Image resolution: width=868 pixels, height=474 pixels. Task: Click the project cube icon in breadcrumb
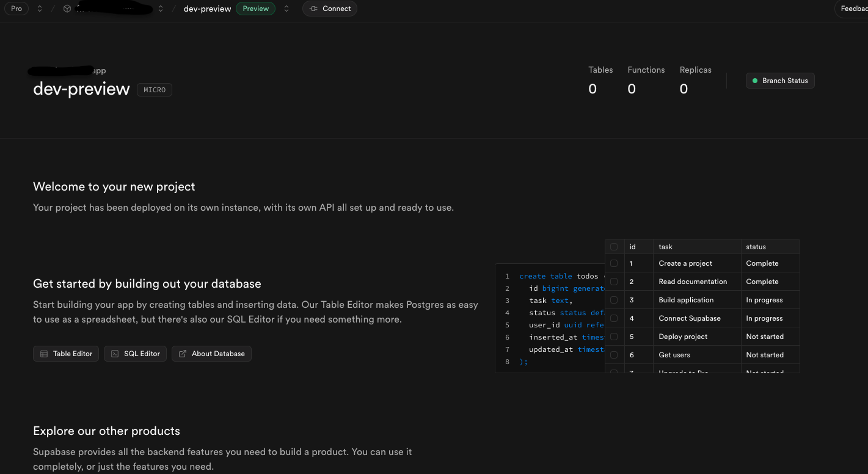67,9
